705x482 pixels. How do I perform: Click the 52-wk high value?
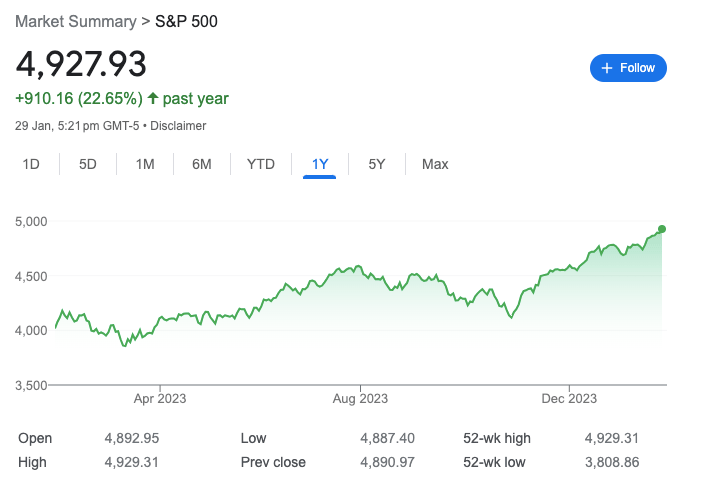(611, 438)
